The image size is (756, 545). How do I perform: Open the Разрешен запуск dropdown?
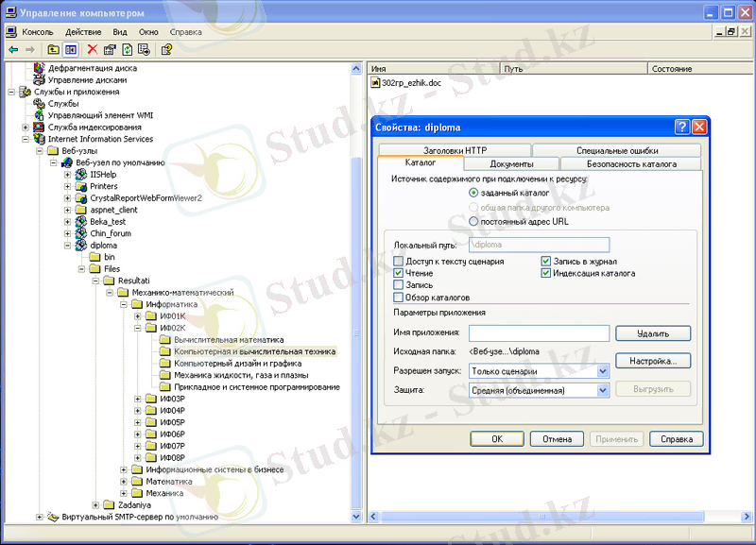603,371
